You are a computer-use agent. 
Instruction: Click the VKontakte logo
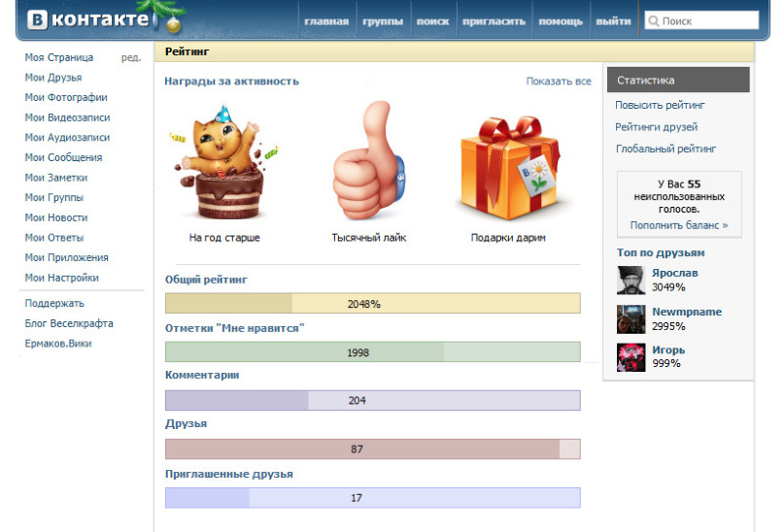pos(88,20)
